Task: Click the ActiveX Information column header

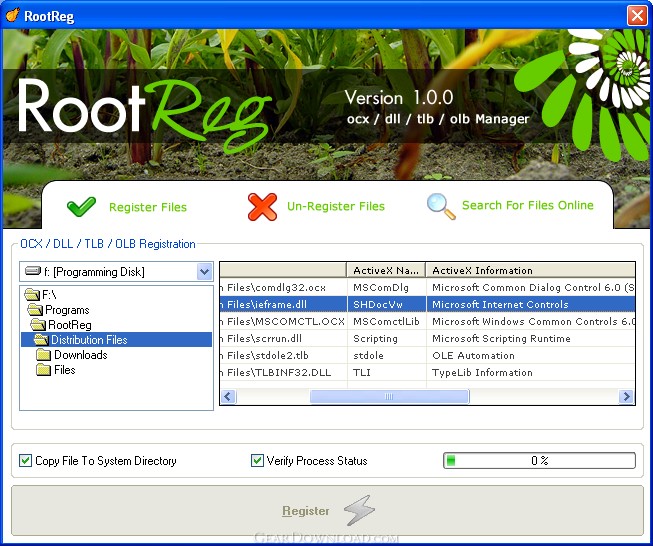Action: click(531, 270)
